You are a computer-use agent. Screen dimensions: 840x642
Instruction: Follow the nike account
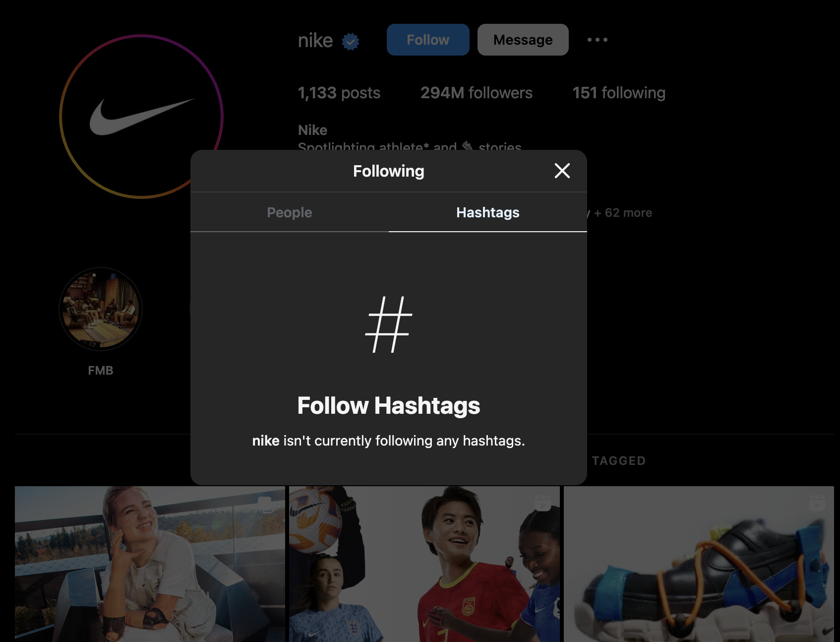[427, 40]
